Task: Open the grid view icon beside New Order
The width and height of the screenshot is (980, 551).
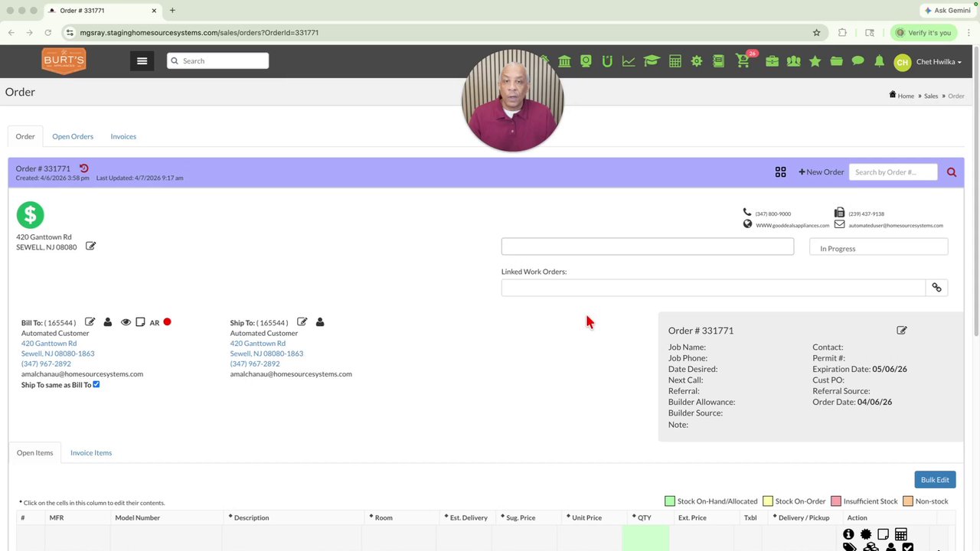Action: coord(780,172)
